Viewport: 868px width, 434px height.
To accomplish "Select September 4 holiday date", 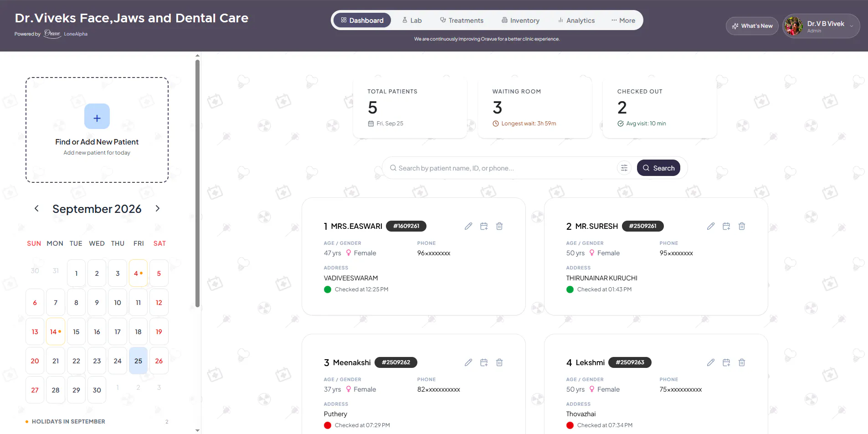I will tap(138, 273).
